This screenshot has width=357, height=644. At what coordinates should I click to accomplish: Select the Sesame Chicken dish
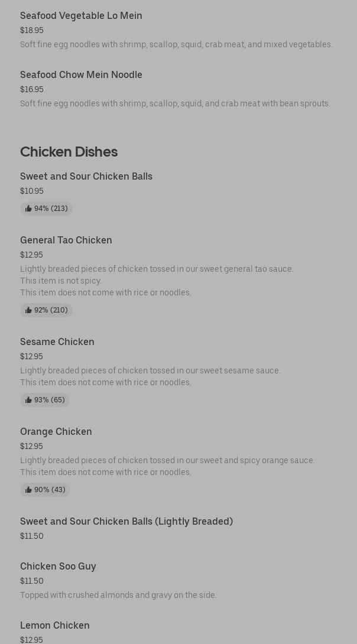pos(57,342)
